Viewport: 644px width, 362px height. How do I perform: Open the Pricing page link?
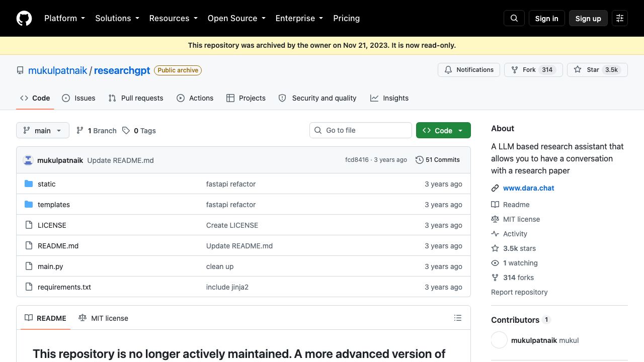pyautogui.click(x=346, y=18)
